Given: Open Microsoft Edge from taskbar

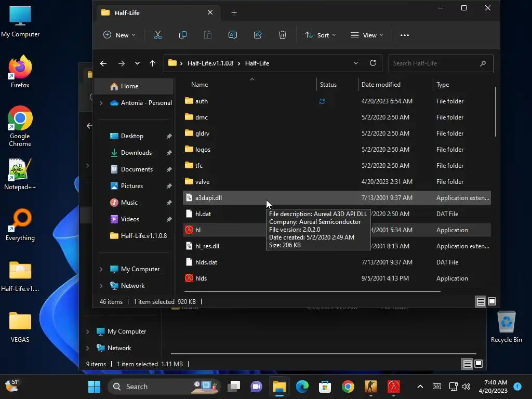Looking at the screenshot, I should pos(302,387).
